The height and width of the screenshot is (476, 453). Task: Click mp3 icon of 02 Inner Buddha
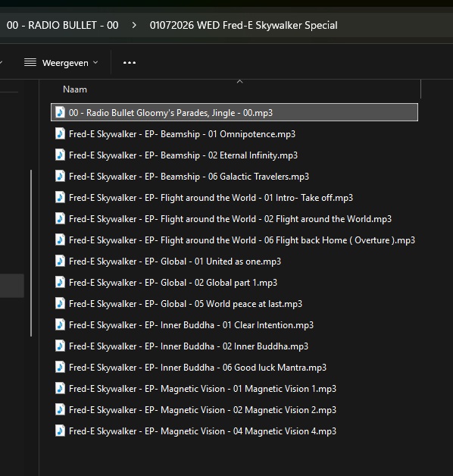[x=60, y=346]
